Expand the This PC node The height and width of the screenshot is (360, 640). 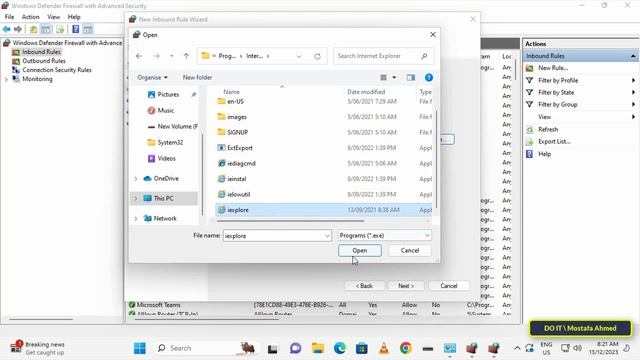pyautogui.click(x=136, y=198)
